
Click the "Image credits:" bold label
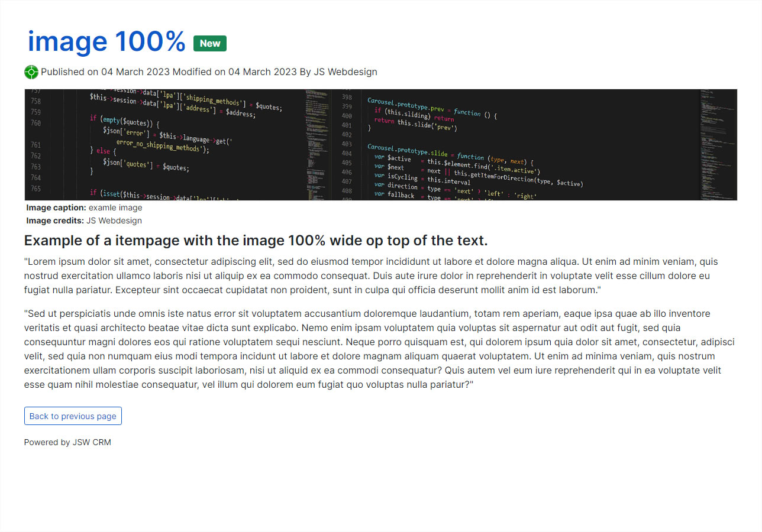(x=55, y=221)
